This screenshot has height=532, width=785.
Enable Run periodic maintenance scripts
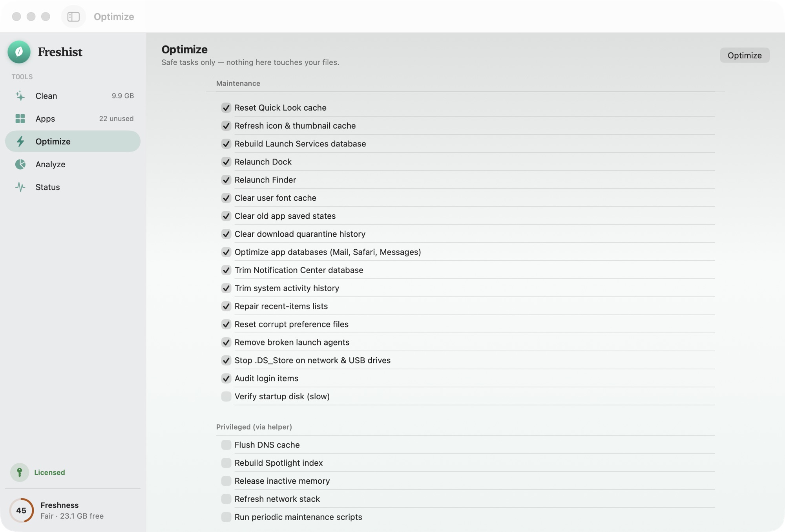(x=226, y=517)
